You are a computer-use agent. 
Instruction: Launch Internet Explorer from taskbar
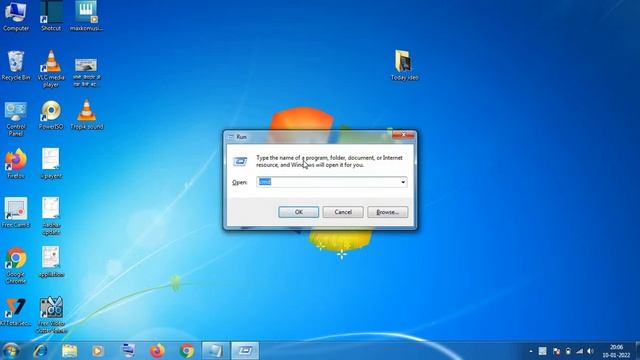pos(40,351)
